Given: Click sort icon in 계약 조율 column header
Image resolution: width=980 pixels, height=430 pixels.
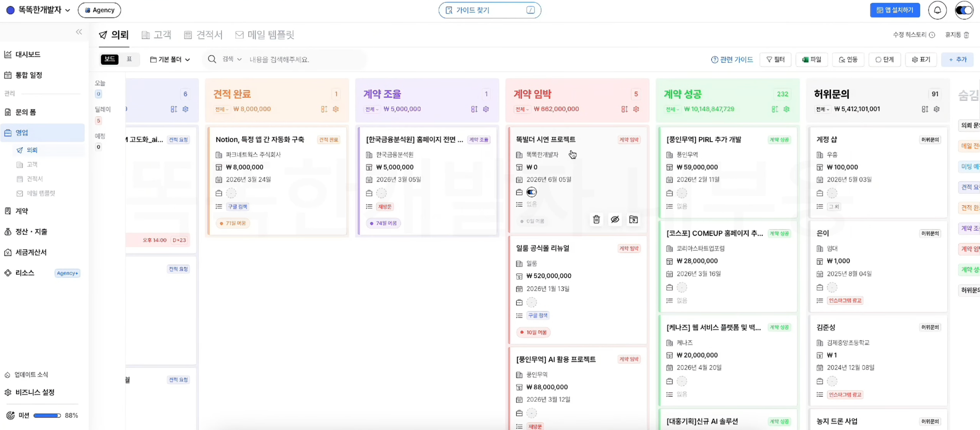Looking at the screenshot, I should point(474,109).
